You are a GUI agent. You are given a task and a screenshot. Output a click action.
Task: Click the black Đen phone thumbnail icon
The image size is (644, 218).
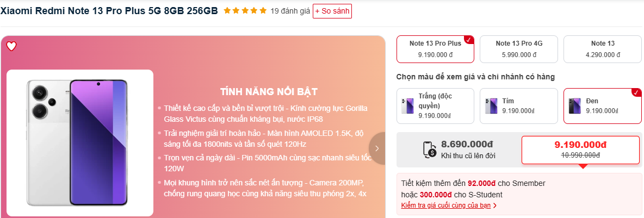575,106
